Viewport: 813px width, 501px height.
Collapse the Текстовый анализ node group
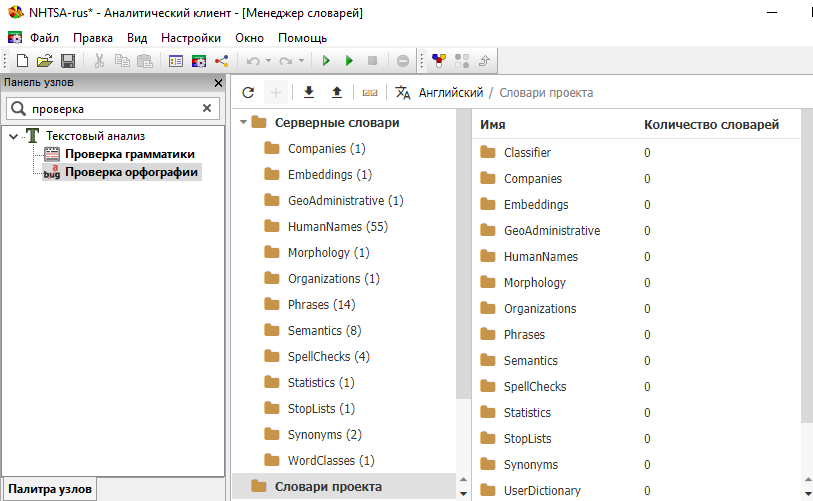[x=12, y=136]
